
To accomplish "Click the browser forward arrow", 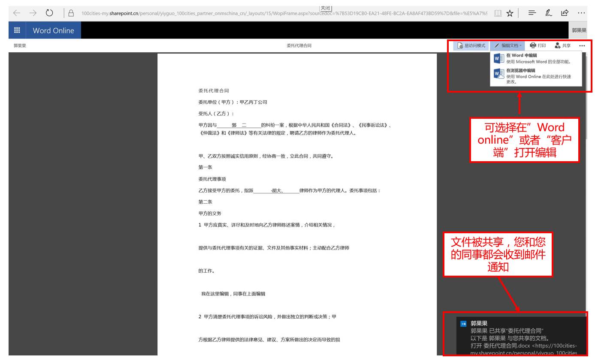I will click(x=33, y=13).
